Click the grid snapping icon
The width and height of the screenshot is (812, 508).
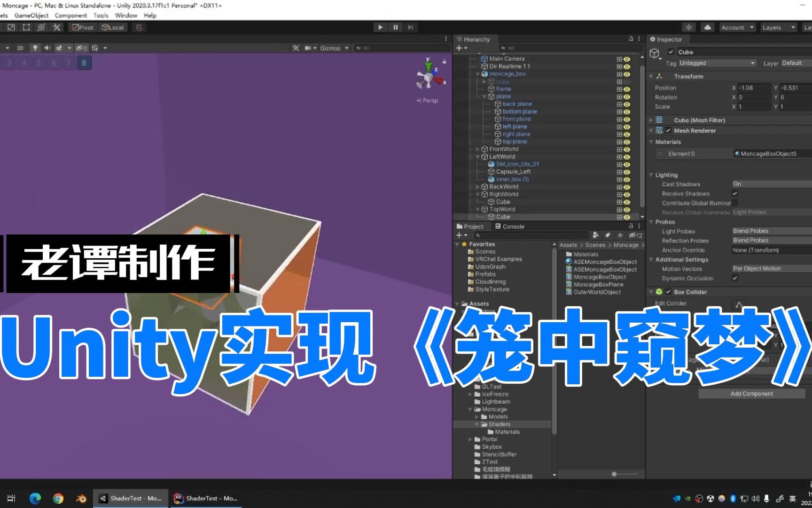click(139, 27)
